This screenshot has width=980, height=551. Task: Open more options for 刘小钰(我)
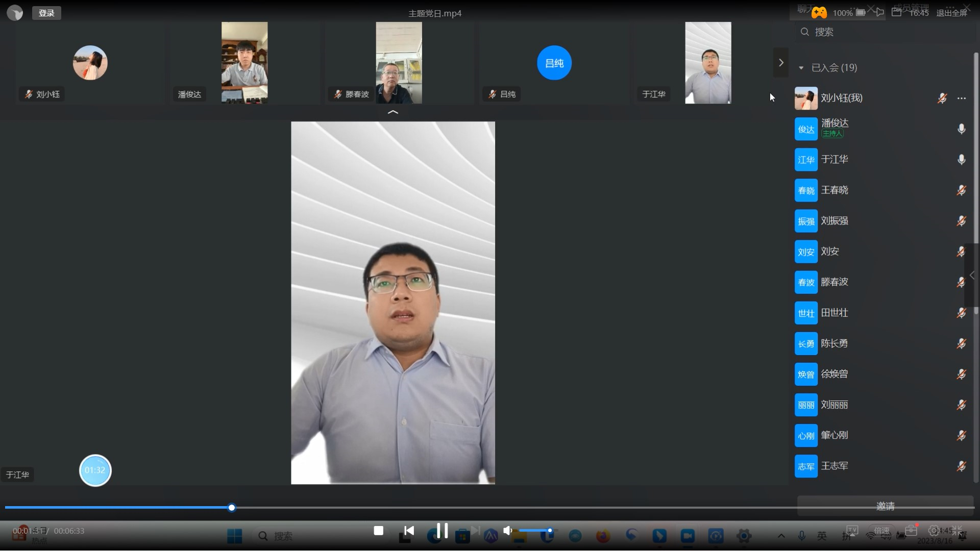coord(962,98)
